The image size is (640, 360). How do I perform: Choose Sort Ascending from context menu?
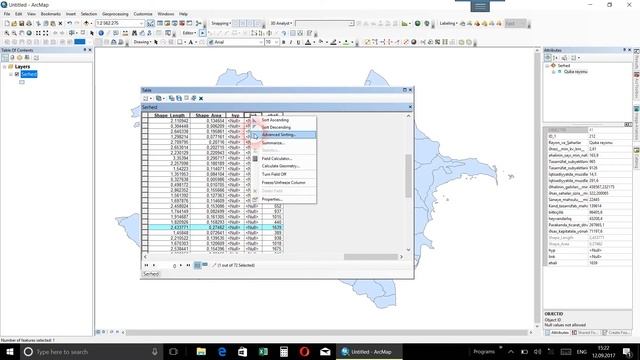[283, 120]
